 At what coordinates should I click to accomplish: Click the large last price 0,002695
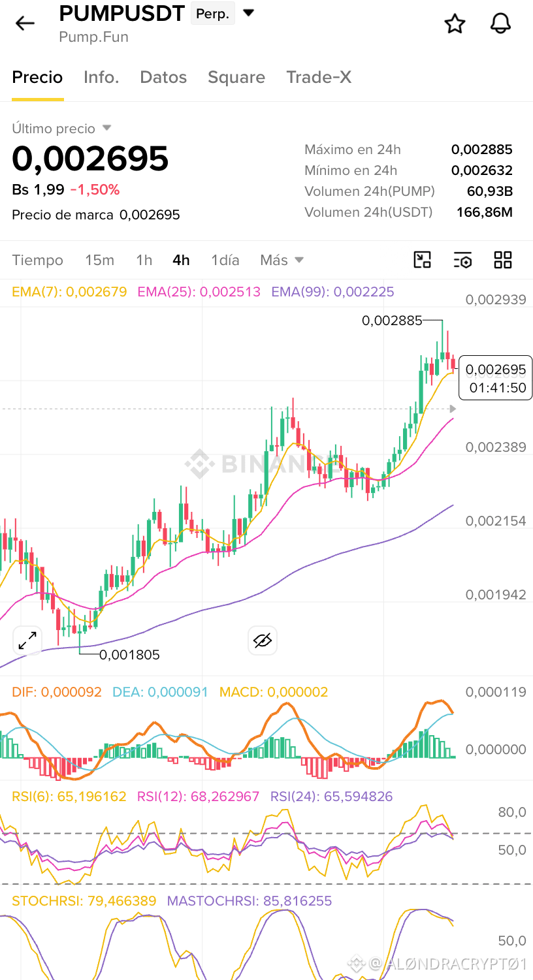[90, 159]
